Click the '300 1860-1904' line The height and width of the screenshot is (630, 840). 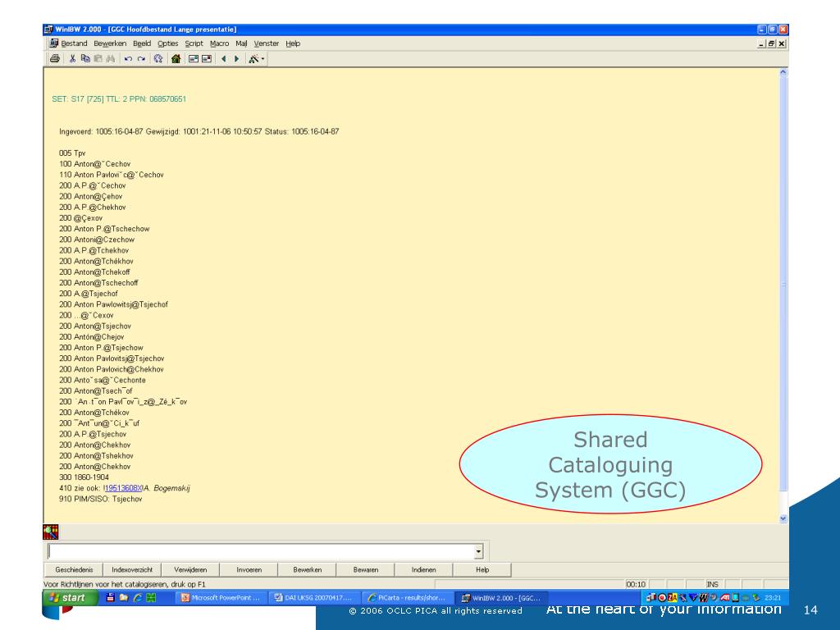pyautogui.click(x=84, y=477)
